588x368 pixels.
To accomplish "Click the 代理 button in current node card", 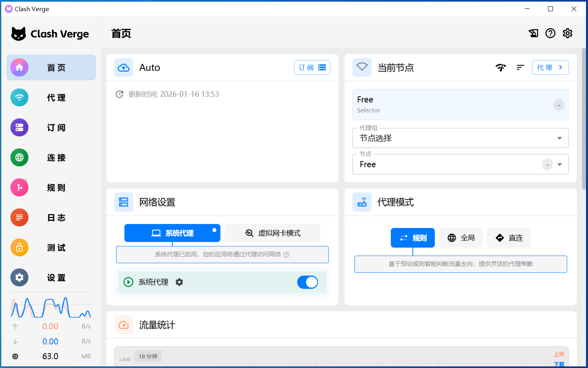I will [550, 68].
